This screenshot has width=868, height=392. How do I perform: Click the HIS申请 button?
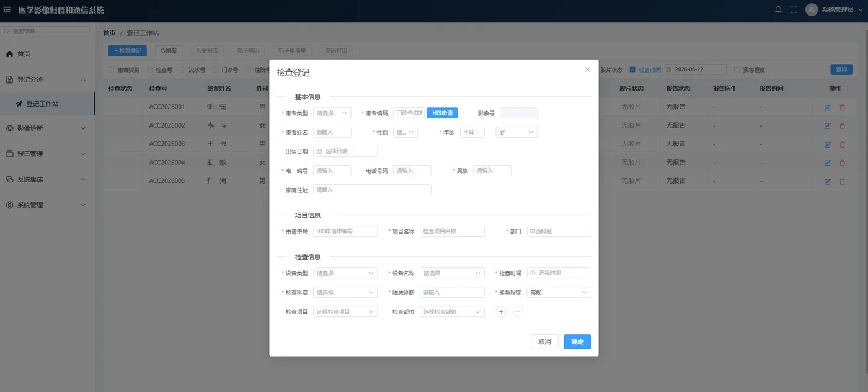pyautogui.click(x=442, y=113)
